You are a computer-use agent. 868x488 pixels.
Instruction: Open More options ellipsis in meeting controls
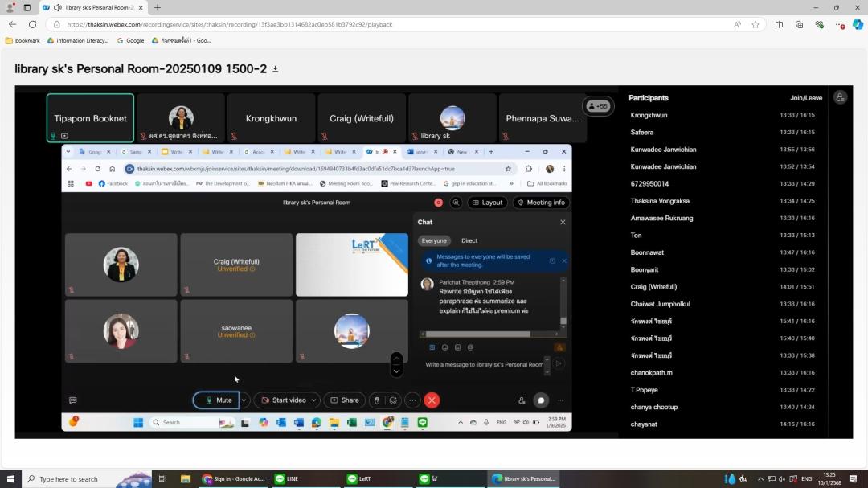412,400
